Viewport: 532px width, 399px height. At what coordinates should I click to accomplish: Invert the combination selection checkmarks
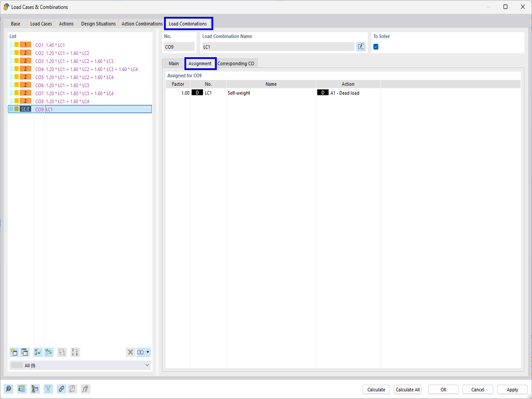(48, 352)
